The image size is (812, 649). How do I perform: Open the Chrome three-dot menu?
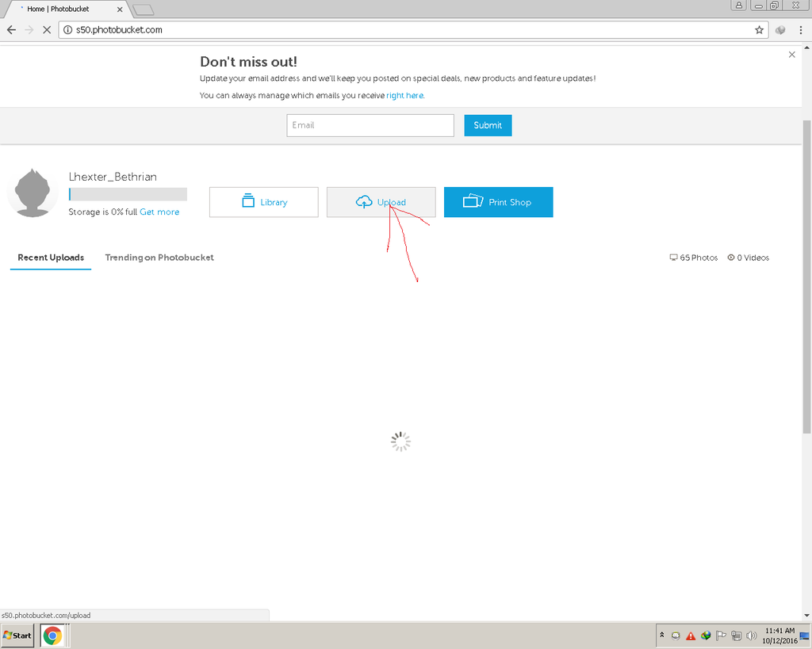coord(801,30)
